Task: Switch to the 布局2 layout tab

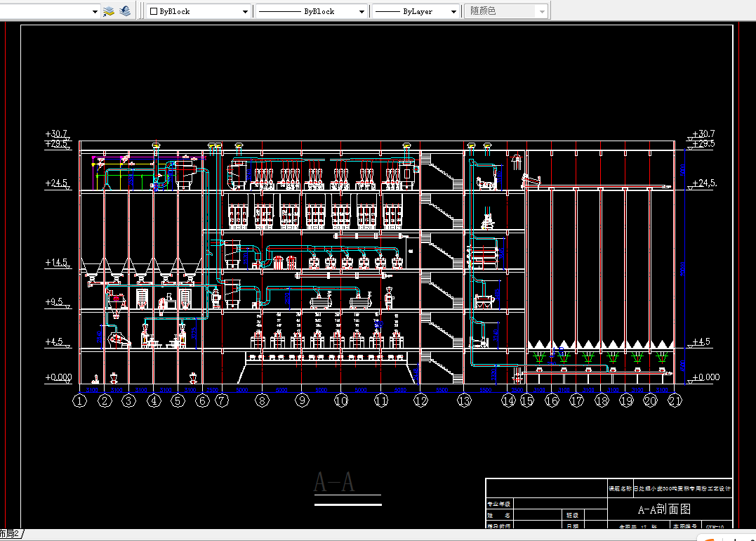Action: (10, 533)
